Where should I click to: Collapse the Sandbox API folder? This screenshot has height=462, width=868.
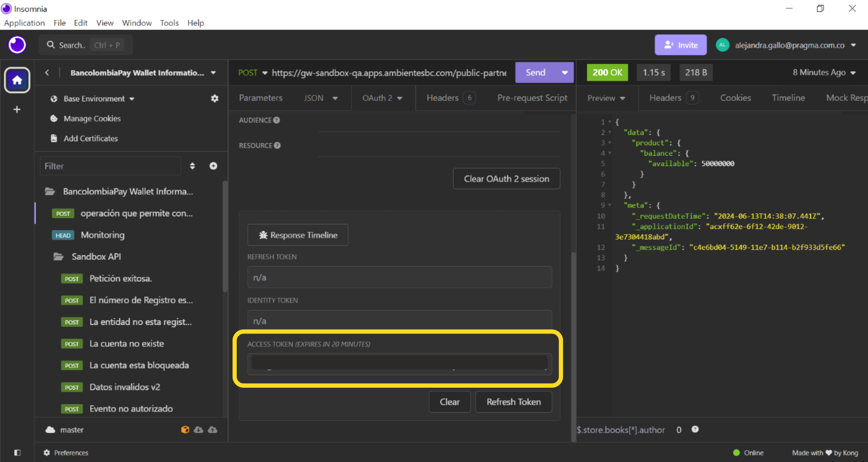tap(58, 257)
